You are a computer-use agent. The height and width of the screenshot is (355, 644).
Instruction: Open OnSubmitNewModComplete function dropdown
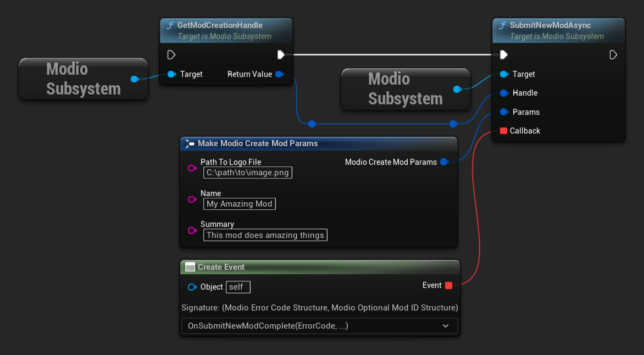click(x=320, y=326)
